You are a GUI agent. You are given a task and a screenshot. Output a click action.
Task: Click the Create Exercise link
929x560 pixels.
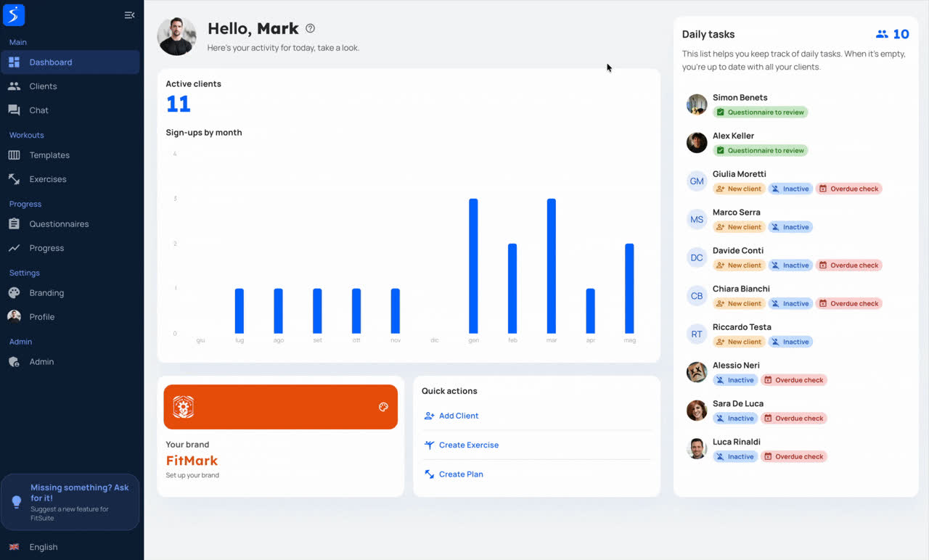click(469, 445)
